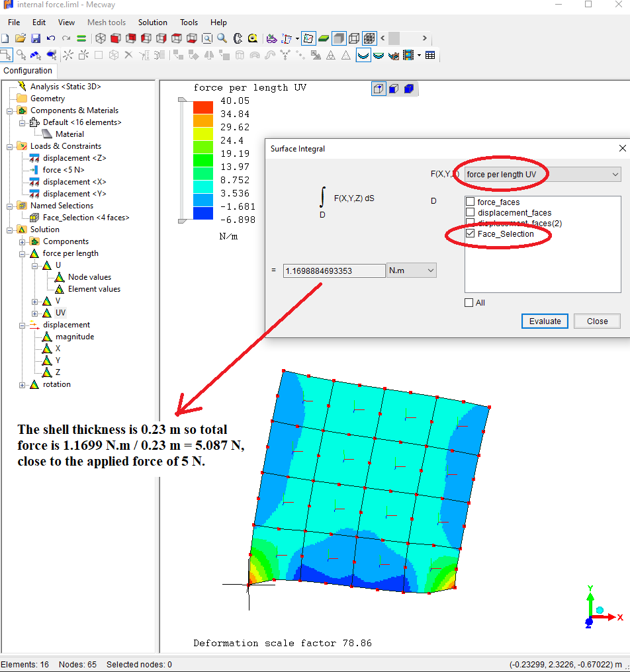Viewport: 630px width, 672px height.
Task: Toggle the transparent cube render mode in viewport
Action: (x=379, y=89)
